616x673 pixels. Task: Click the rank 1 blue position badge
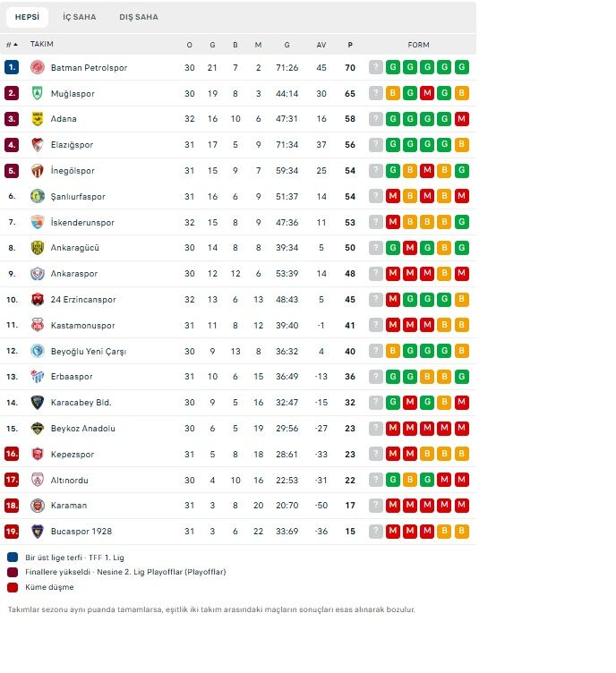[x=12, y=67]
